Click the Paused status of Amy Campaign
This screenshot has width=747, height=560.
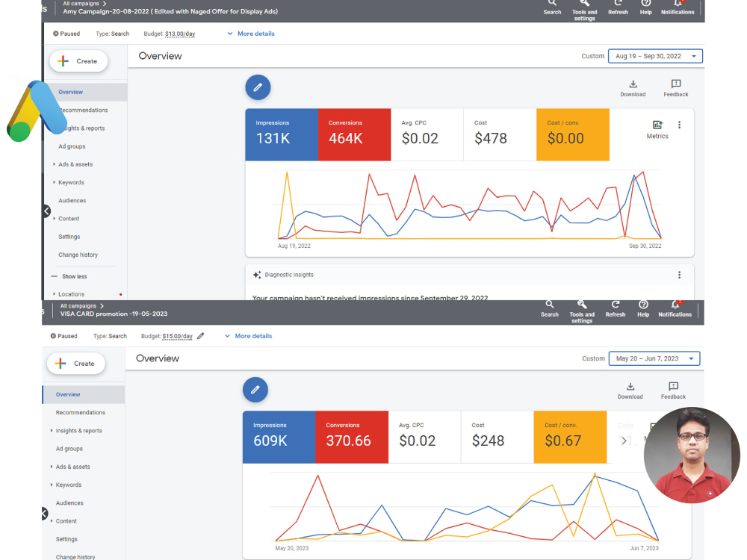click(x=66, y=34)
